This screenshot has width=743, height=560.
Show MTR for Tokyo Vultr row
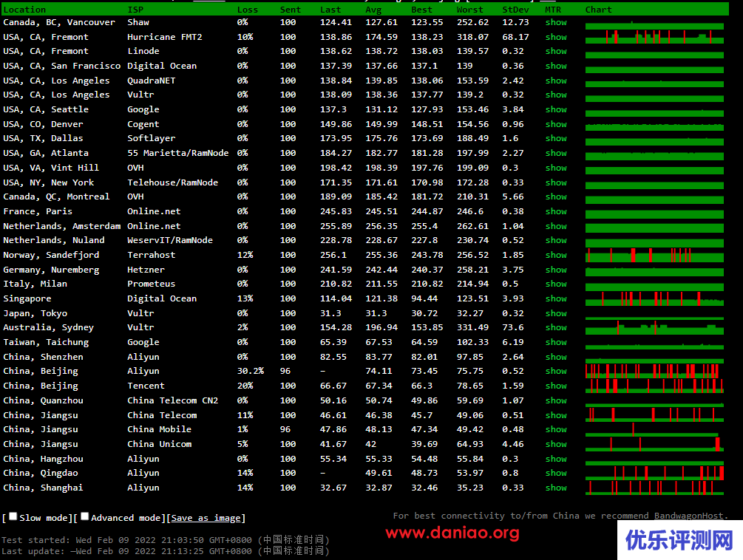pyautogui.click(x=556, y=313)
